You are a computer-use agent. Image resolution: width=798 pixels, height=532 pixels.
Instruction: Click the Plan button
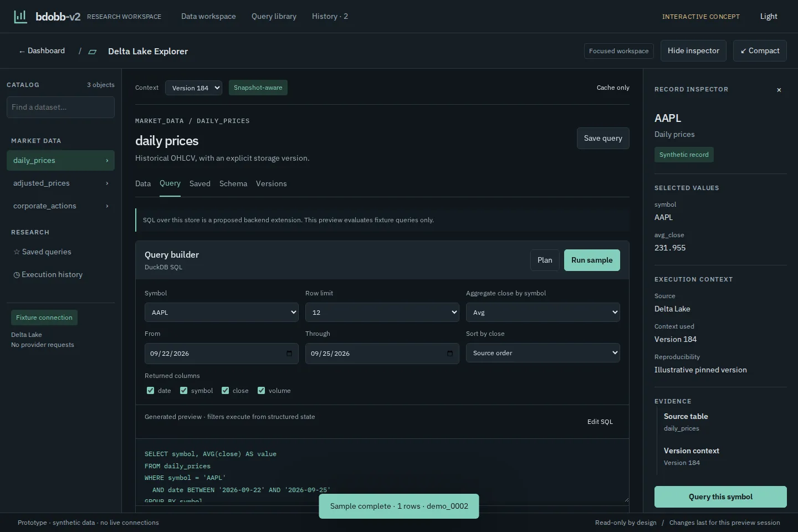tap(545, 260)
